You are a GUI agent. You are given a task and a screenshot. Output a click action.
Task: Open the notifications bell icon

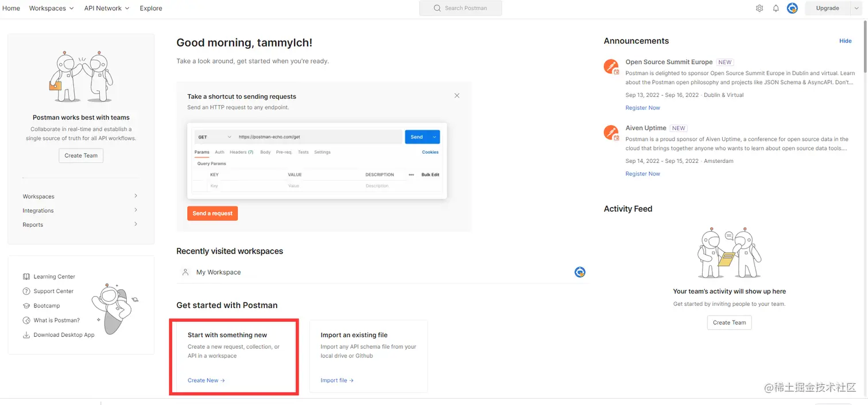pos(776,8)
